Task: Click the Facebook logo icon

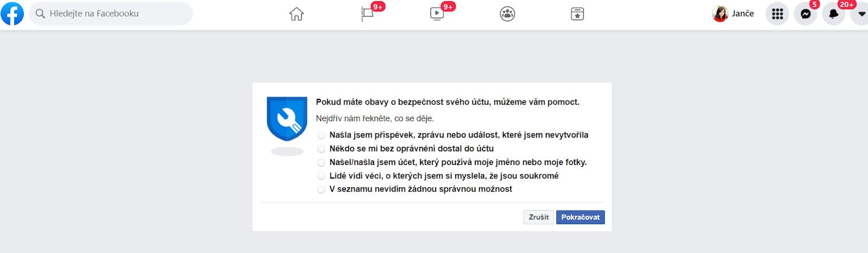Action: pos(12,14)
